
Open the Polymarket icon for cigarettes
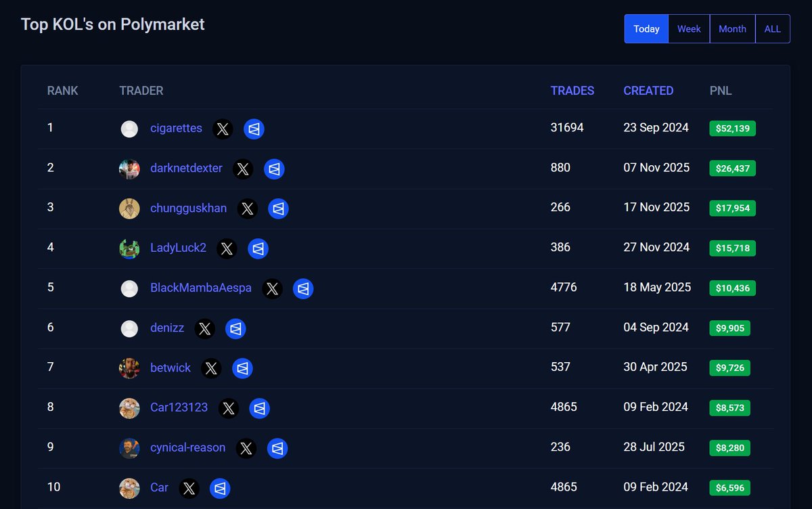click(x=254, y=129)
